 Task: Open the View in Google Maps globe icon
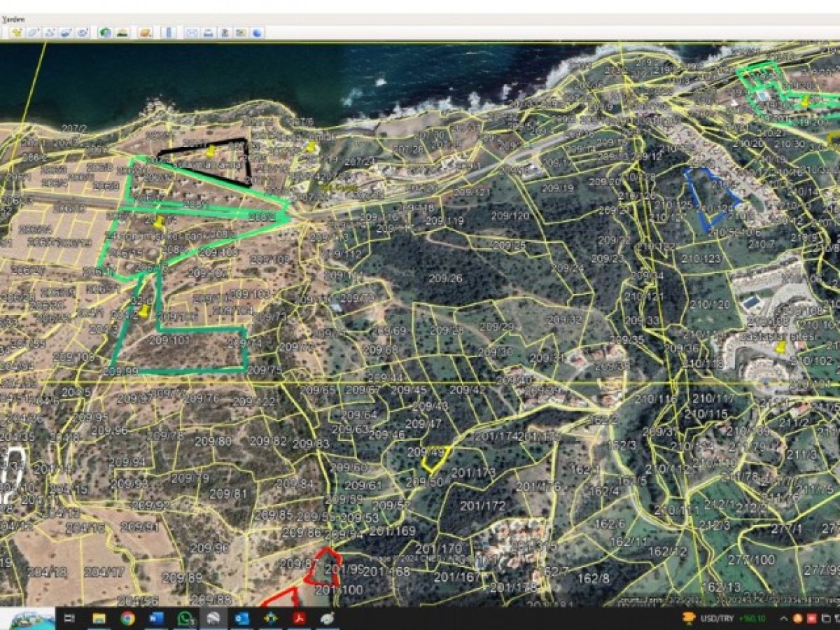258,33
